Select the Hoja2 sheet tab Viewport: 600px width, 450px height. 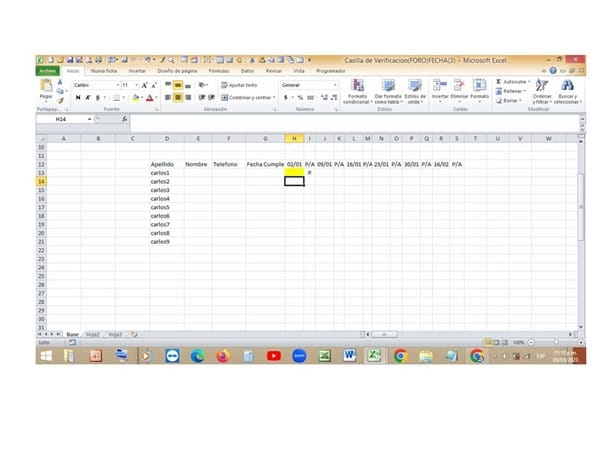pos(93,334)
